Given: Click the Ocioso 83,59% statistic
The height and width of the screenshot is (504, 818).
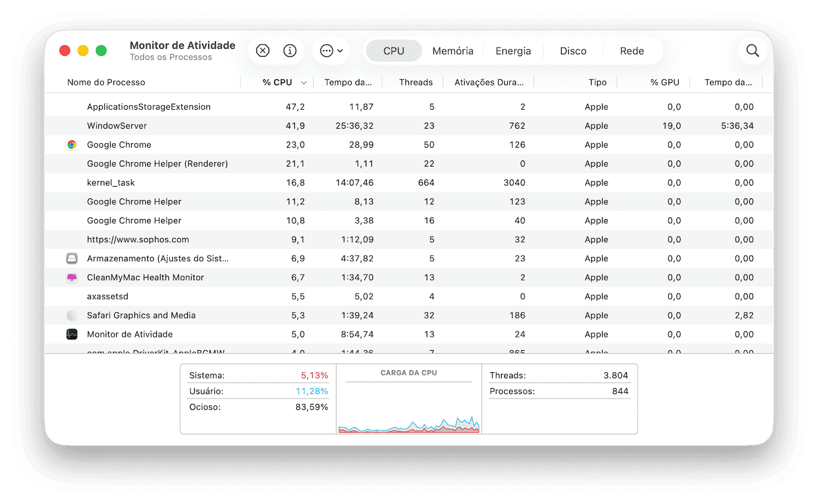Looking at the screenshot, I should tap(259, 407).
